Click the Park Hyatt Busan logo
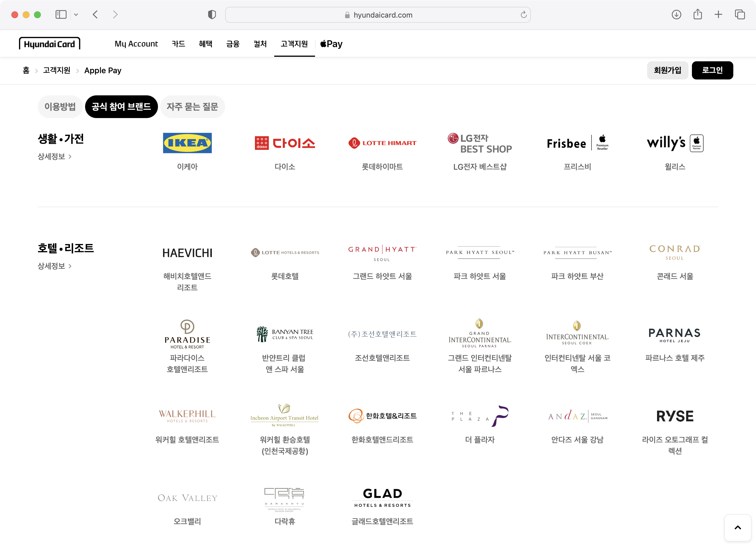 click(577, 252)
